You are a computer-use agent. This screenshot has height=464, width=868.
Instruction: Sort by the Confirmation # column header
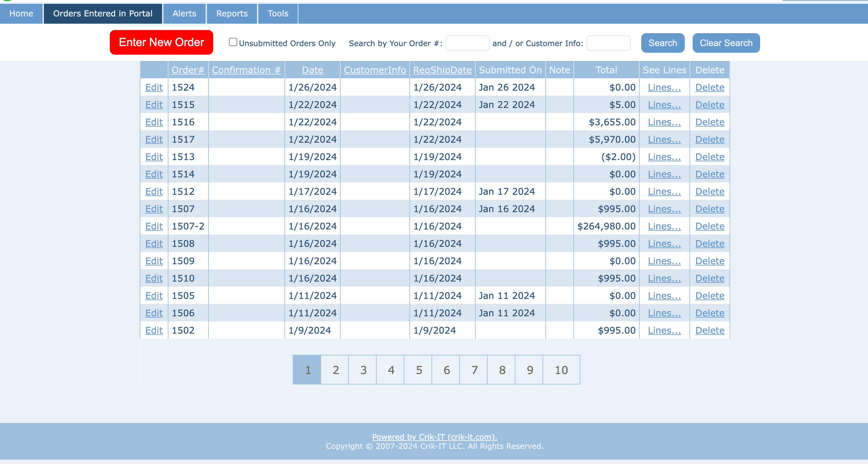(x=246, y=70)
